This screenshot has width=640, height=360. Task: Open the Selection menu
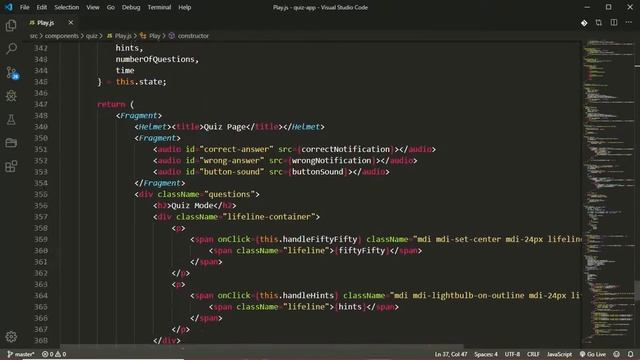tap(67, 7)
